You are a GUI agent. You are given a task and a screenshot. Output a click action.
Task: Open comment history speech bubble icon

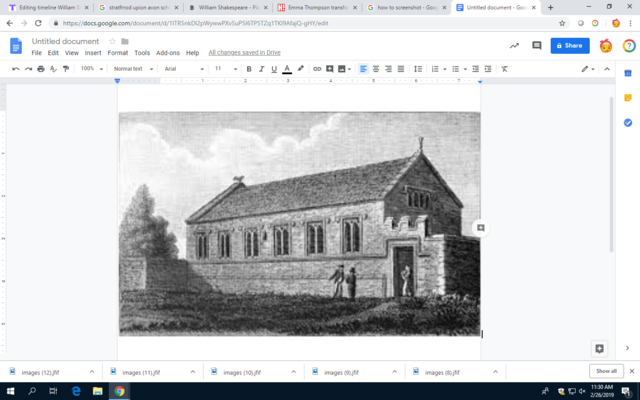click(x=536, y=46)
